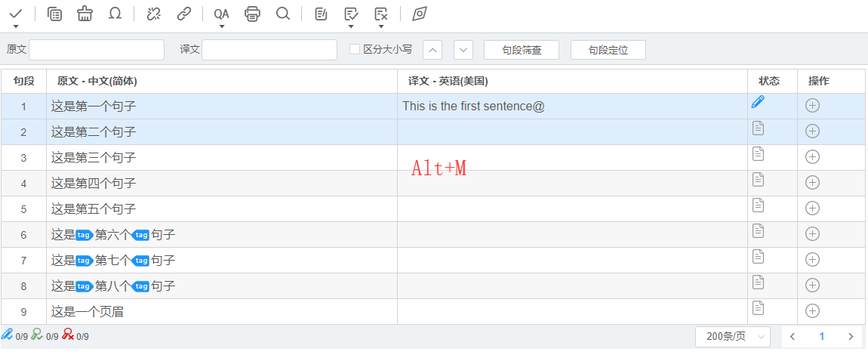
Task: Click the broken link split segment icon
Action: point(154,14)
